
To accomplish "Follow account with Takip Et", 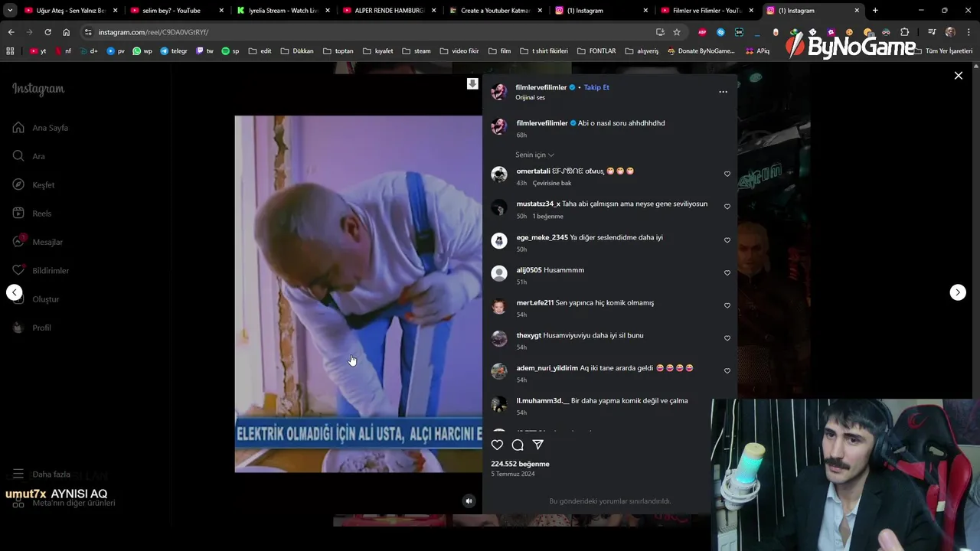I will (x=596, y=87).
